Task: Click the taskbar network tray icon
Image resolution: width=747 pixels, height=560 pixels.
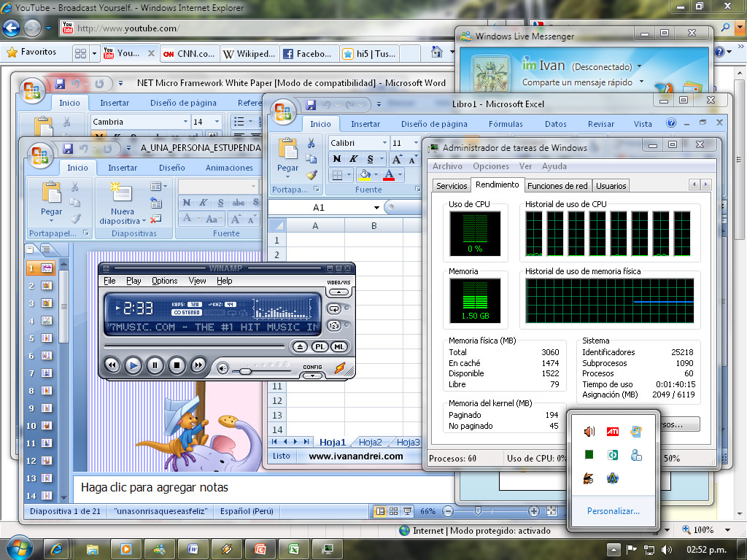Action: coord(649,550)
